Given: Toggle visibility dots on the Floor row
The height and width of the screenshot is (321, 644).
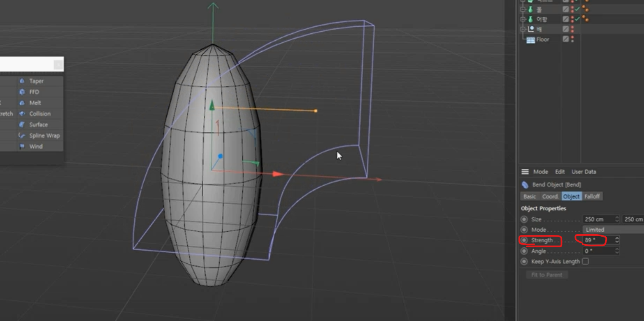Looking at the screenshot, I should (x=572, y=39).
